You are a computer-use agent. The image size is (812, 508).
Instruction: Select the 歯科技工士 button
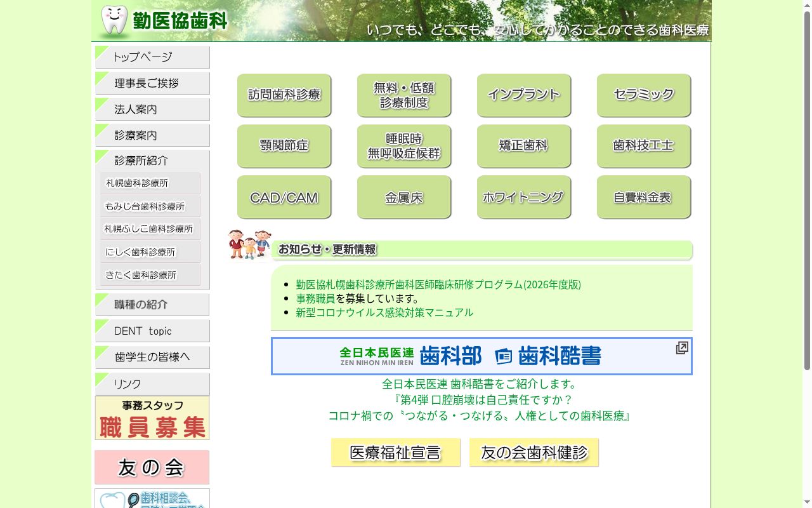point(644,146)
